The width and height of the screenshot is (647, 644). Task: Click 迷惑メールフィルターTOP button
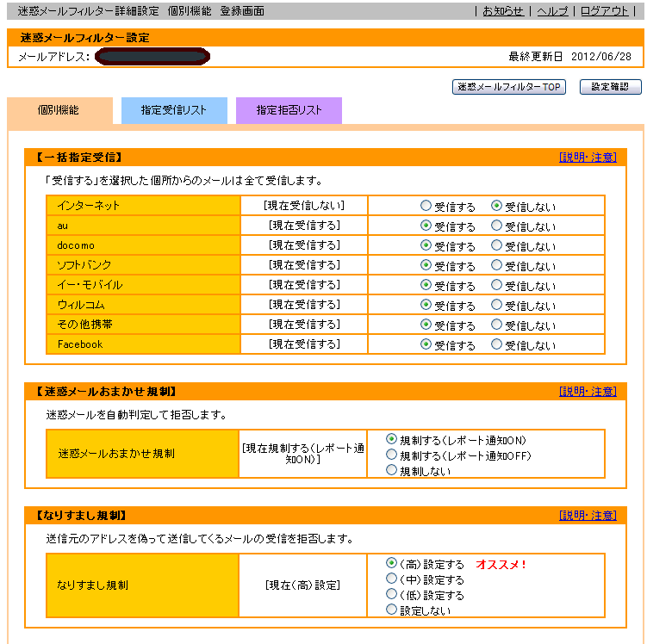[x=508, y=87]
